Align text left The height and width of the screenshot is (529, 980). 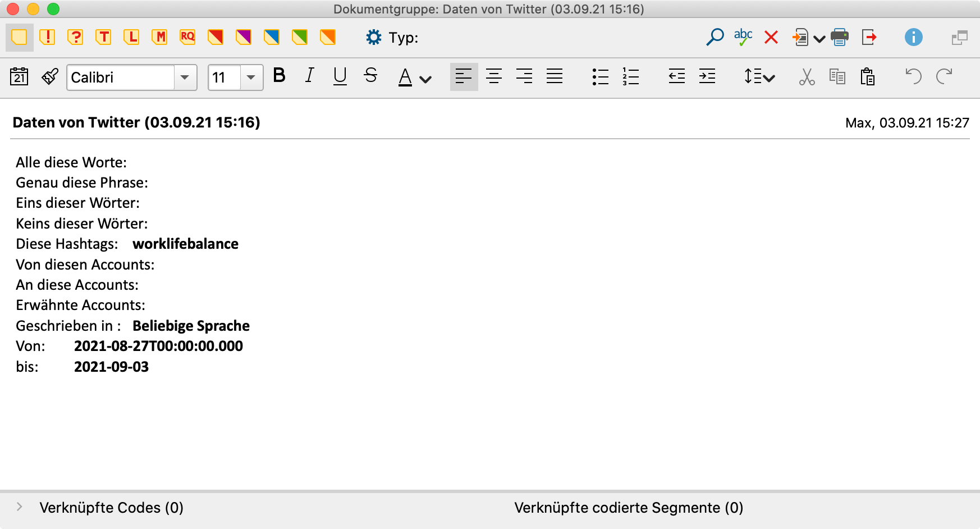pos(464,76)
